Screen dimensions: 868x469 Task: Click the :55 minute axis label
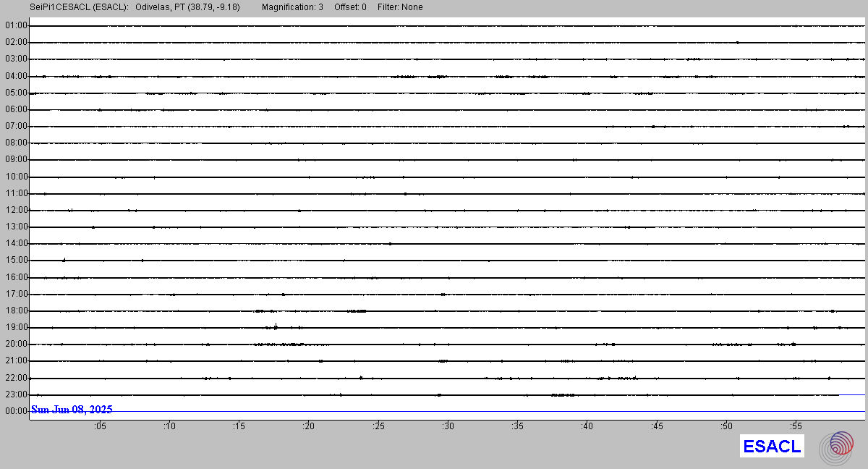[x=796, y=426]
